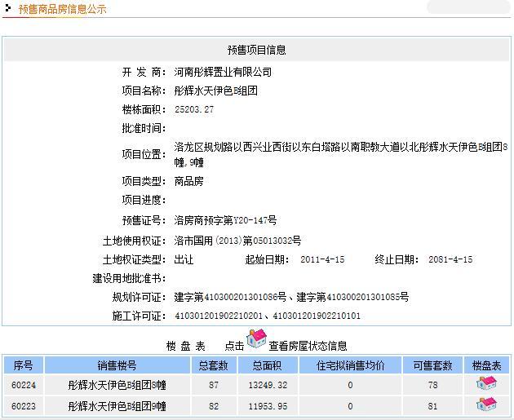Select total area value 13249.32
Image resolution: width=514 pixels, height=420 pixels.
click(x=268, y=385)
